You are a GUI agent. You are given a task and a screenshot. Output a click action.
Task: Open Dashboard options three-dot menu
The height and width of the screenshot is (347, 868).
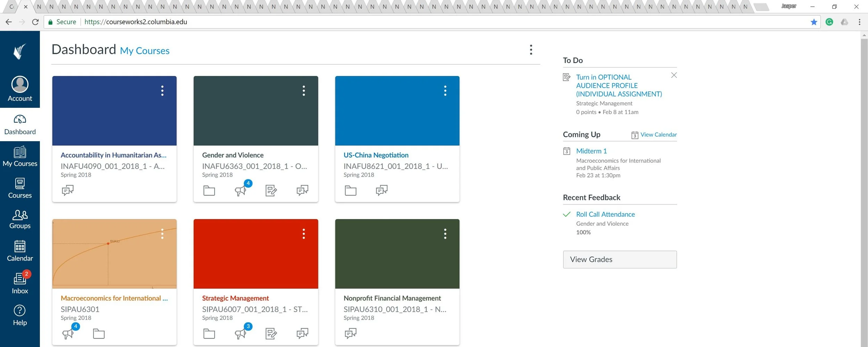(531, 50)
